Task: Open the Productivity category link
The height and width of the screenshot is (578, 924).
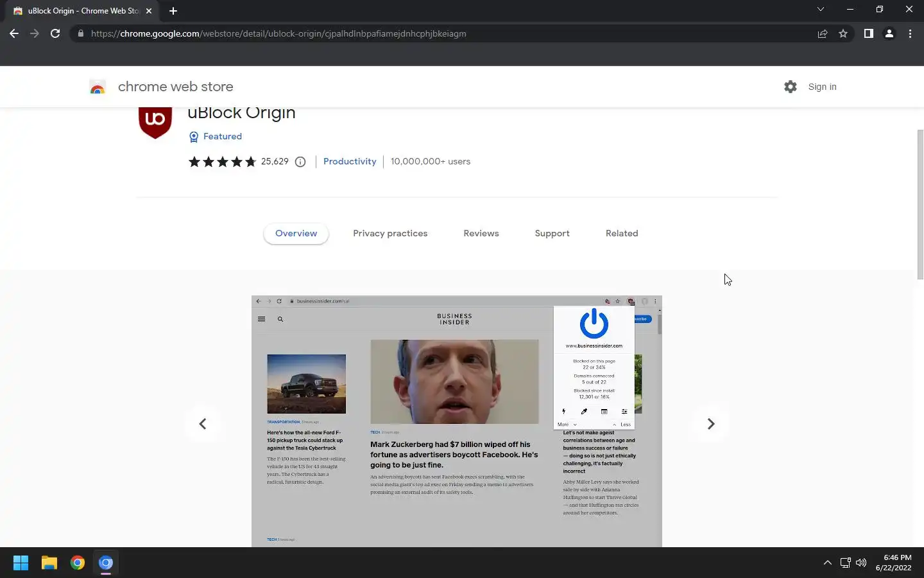Action: 350,162
